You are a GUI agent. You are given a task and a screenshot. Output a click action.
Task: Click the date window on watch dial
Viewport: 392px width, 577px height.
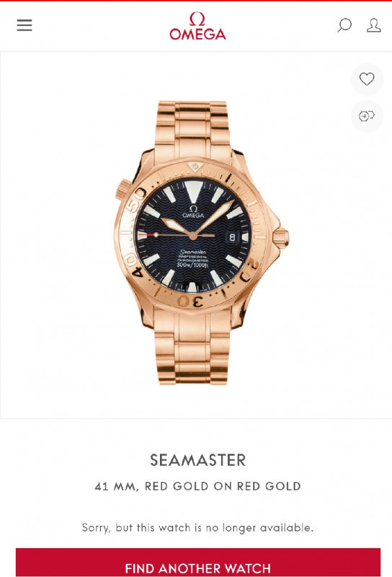[x=232, y=237]
